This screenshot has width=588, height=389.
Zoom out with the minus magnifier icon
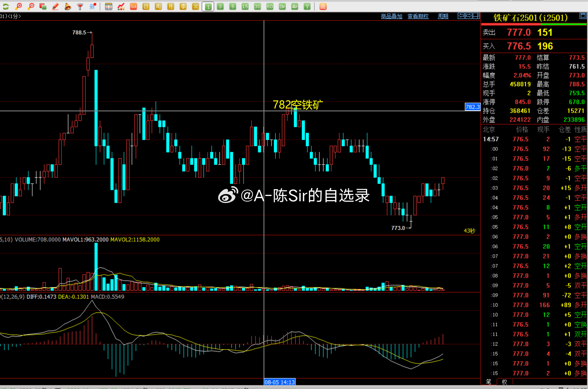[x=31, y=6]
